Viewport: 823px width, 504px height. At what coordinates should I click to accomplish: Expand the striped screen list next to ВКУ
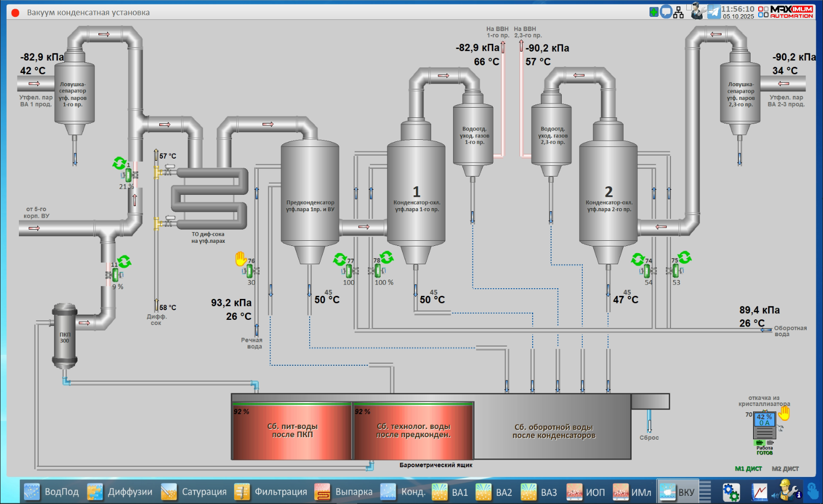[x=705, y=492]
